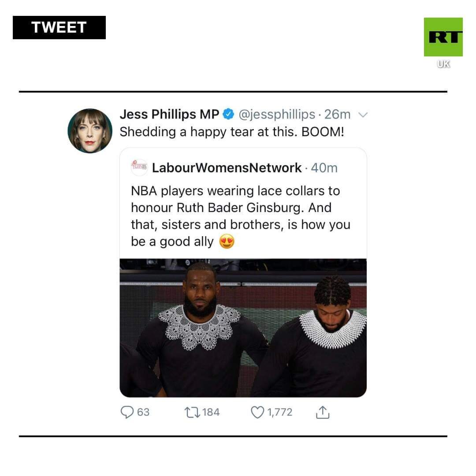Click the TWEET black label
This screenshot has height=476, width=476.
tap(59, 28)
